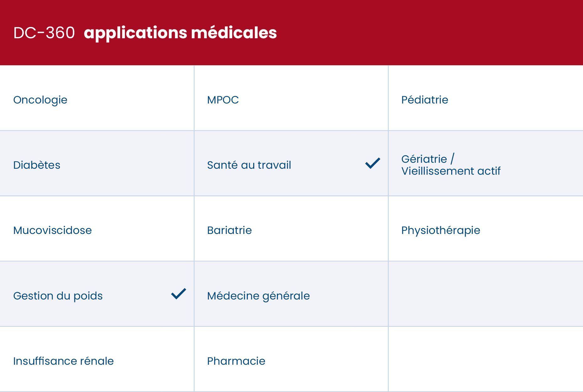Choose Gériatrie / Vieillissement actif
Screen dimensions: 583x392
tap(451, 165)
